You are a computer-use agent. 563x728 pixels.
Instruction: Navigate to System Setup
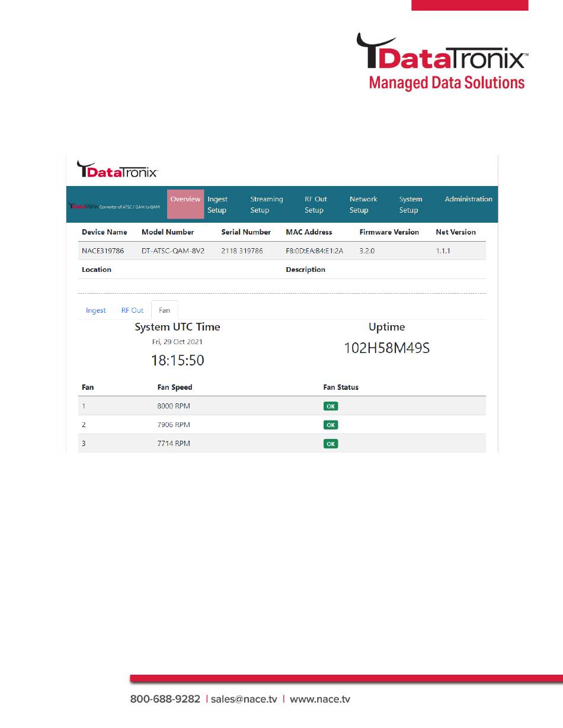pos(410,205)
